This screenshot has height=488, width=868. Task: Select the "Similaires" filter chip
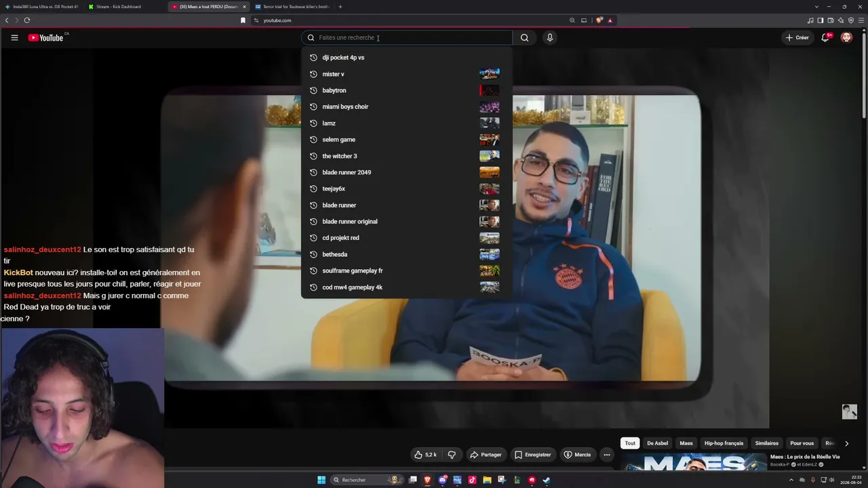click(767, 443)
